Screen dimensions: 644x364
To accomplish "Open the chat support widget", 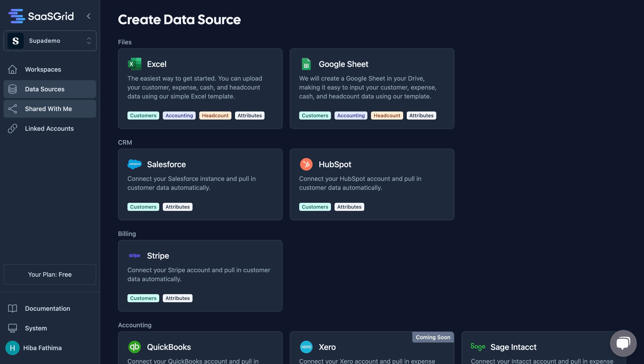I will click(623, 343).
